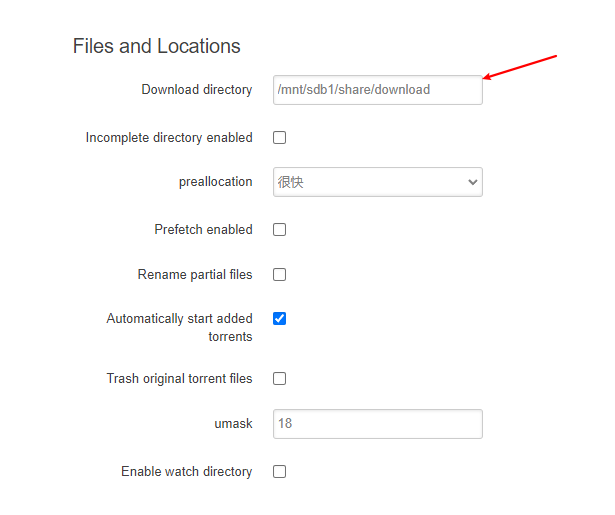Open the preallocation dropdown
615x515 pixels.
[378, 182]
